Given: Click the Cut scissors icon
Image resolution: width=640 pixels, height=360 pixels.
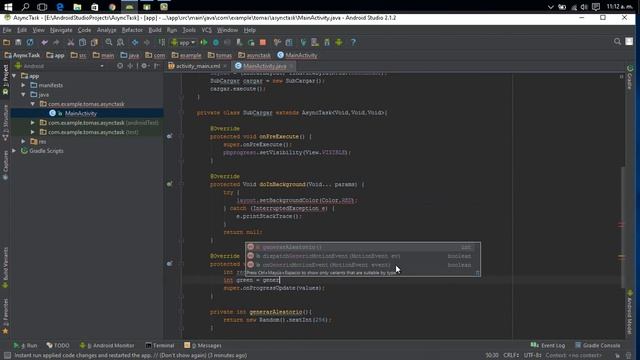Looking at the screenshot, I should click(71, 42).
